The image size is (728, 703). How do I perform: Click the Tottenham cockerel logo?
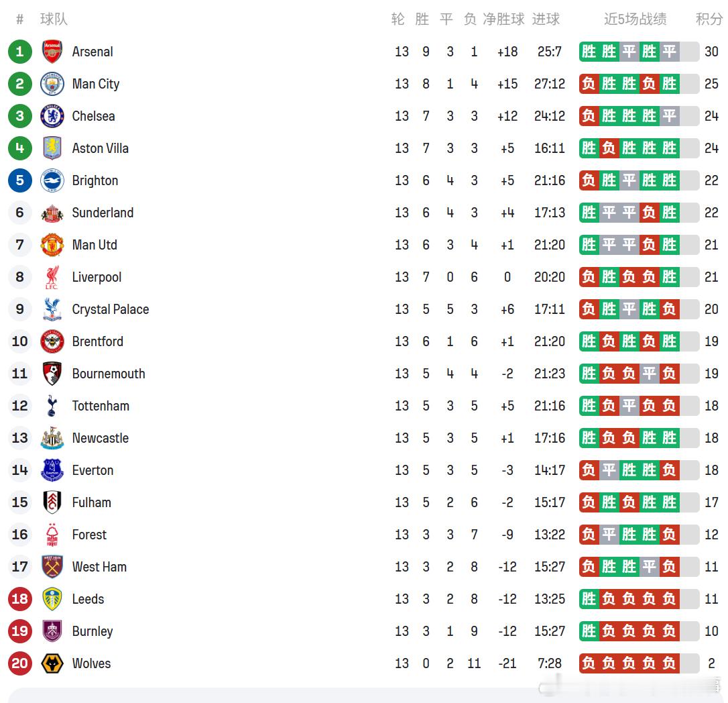click(52, 406)
